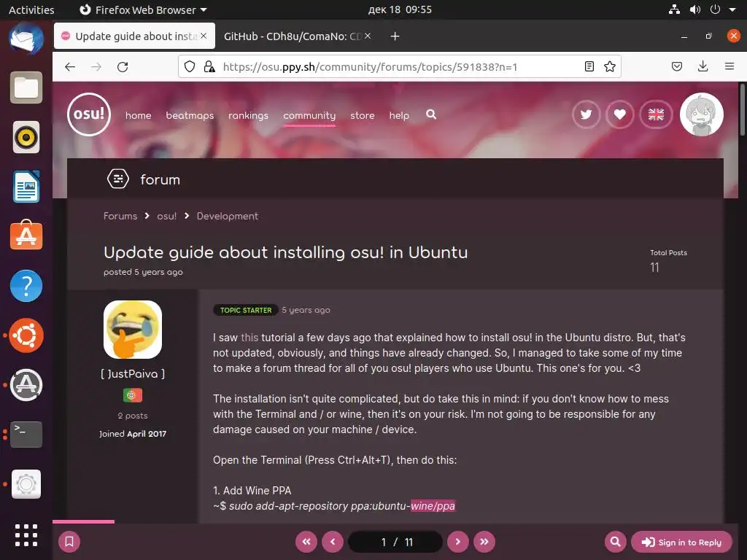The width and height of the screenshot is (747, 560).
Task: Open Files from the Ubuntu dock
Action: [x=26, y=87]
